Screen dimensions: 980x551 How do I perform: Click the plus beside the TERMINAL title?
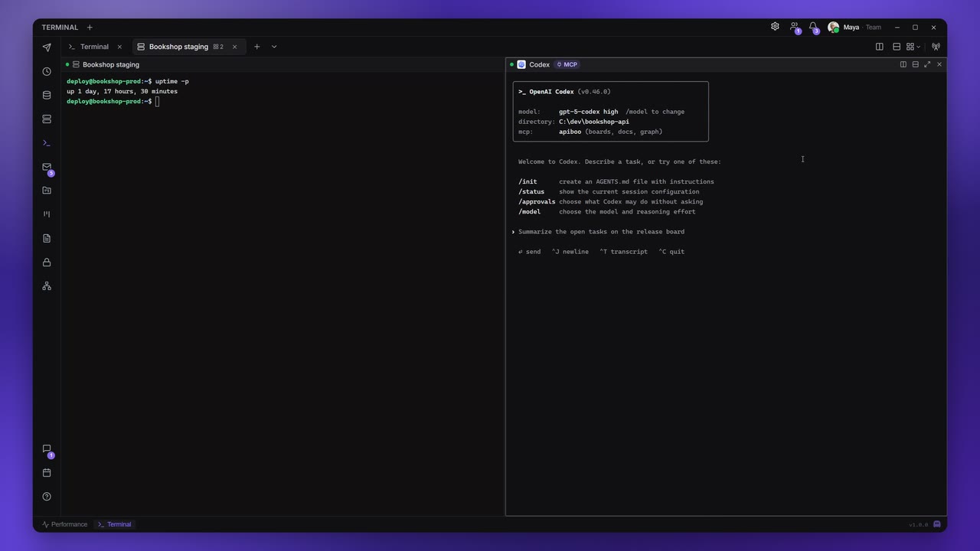pos(90,28)
